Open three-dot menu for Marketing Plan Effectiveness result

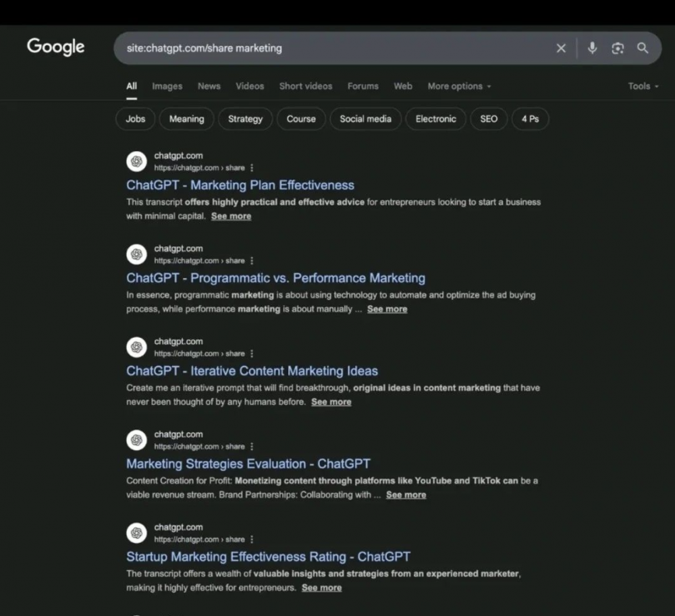coord(252,168)
